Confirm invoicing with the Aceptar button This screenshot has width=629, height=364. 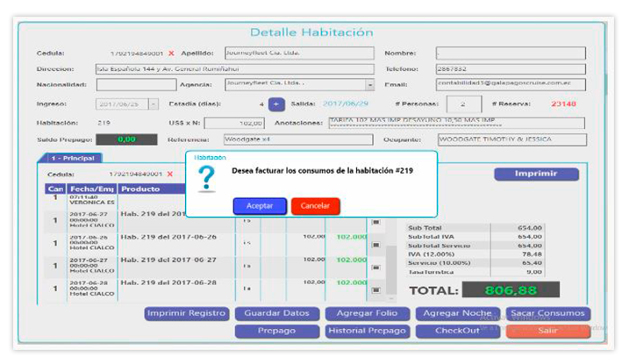[260, 206]
